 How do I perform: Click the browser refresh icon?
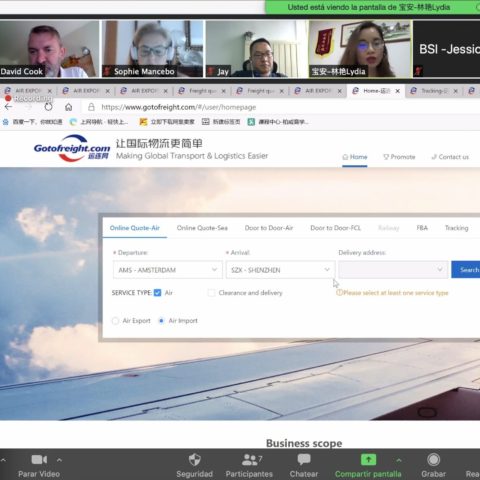point(48,107)
